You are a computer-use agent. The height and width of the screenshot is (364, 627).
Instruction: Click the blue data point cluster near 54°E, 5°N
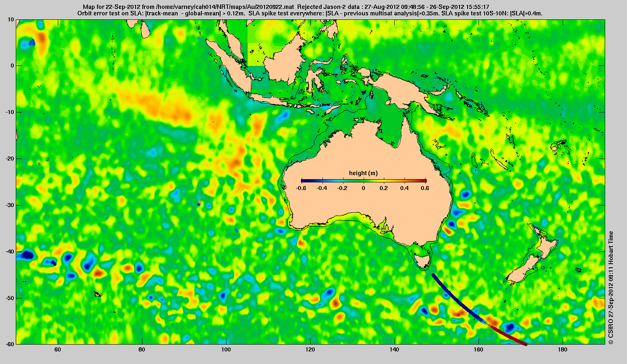[32, 42]
